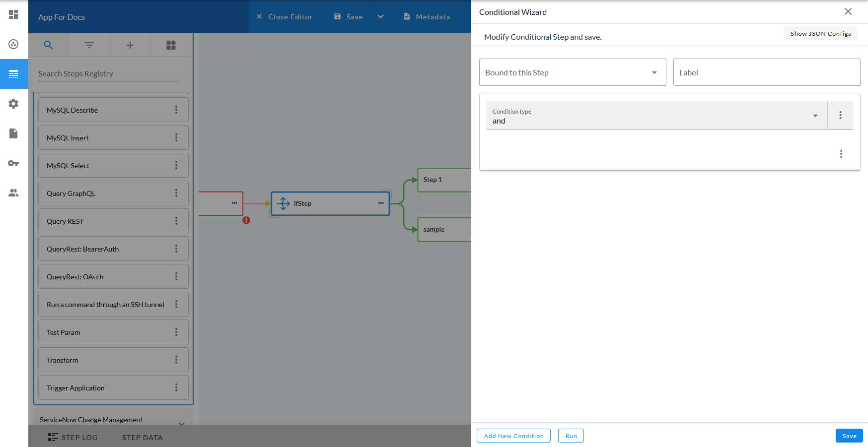Open the users icon in left sidebar
868x447 pixels.
pyautogui.click(x=13, y=193)
